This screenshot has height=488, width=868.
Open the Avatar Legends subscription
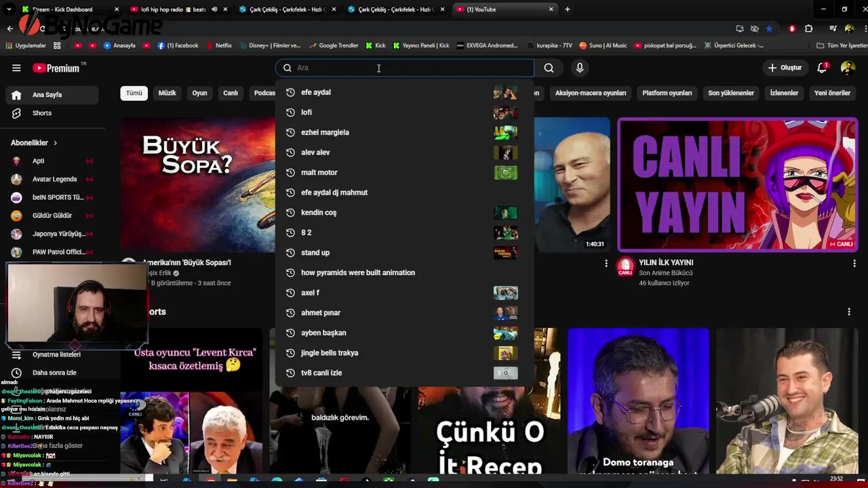point(52,180)
